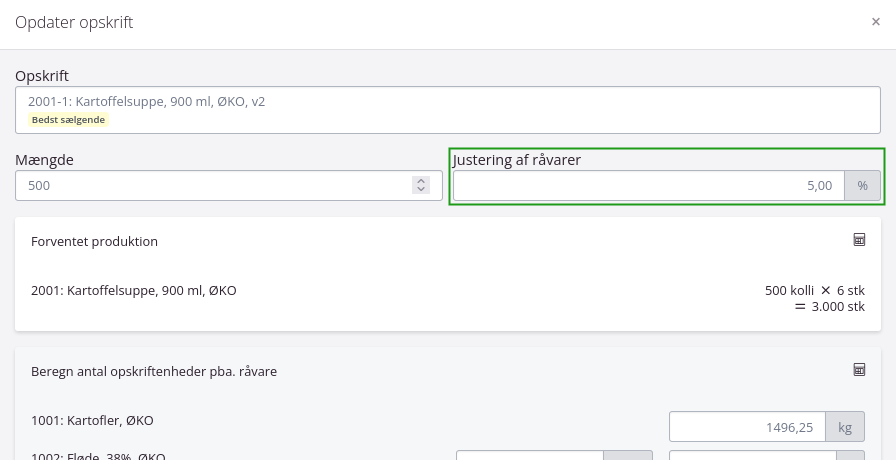Click the 500 kolli × 6 stk text

pyautogui.click(x=814, y=291)
